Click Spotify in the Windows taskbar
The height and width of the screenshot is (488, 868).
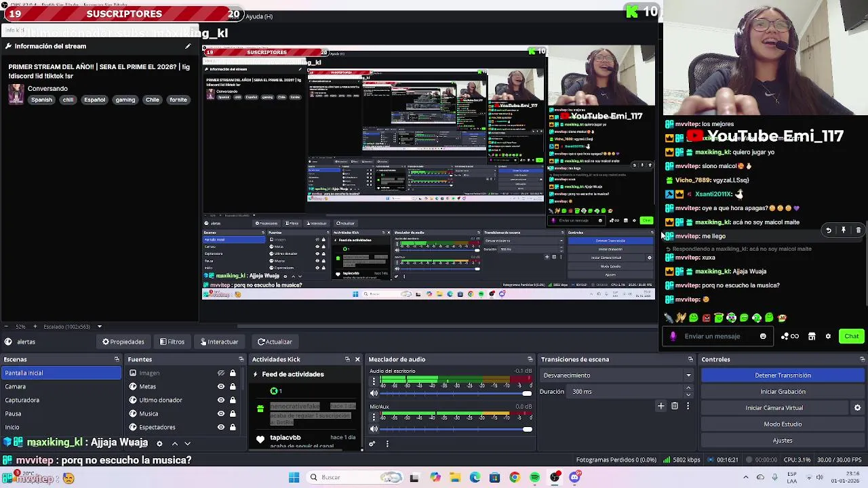[x=535, y=478]
